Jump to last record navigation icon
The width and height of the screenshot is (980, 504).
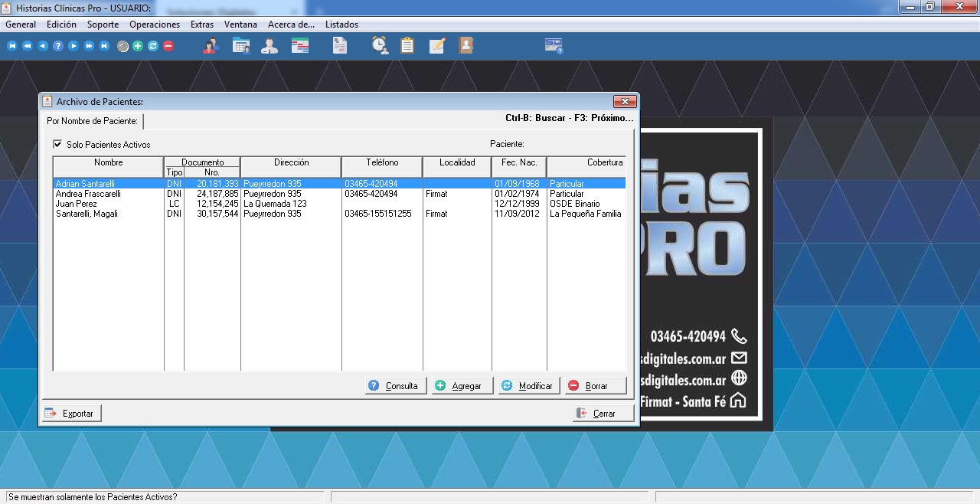pos(104,46)
